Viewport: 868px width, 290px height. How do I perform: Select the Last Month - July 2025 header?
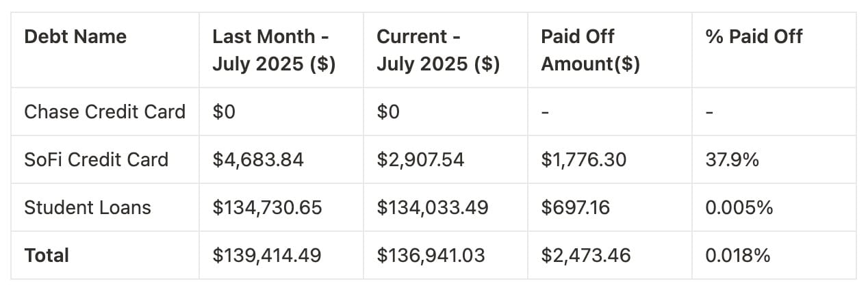(274, 50)
